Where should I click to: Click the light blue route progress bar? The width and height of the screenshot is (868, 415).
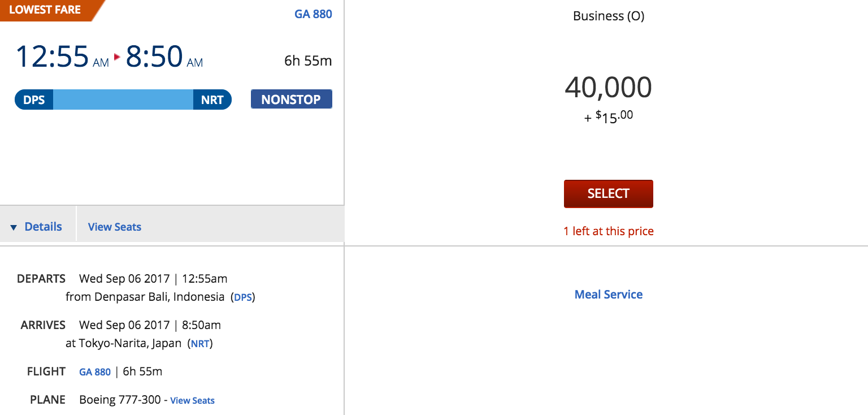123,100
